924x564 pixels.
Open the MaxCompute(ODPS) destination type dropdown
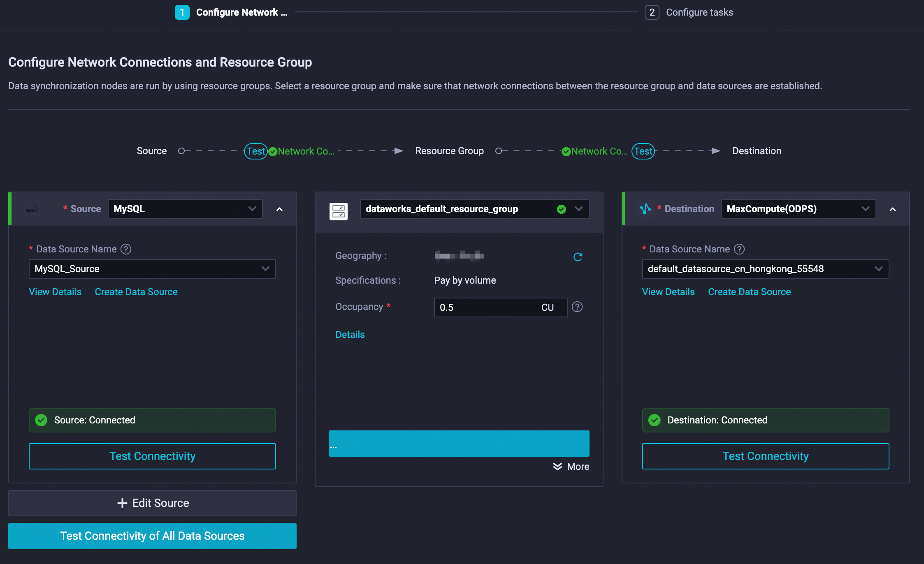[x=798, y=209]
